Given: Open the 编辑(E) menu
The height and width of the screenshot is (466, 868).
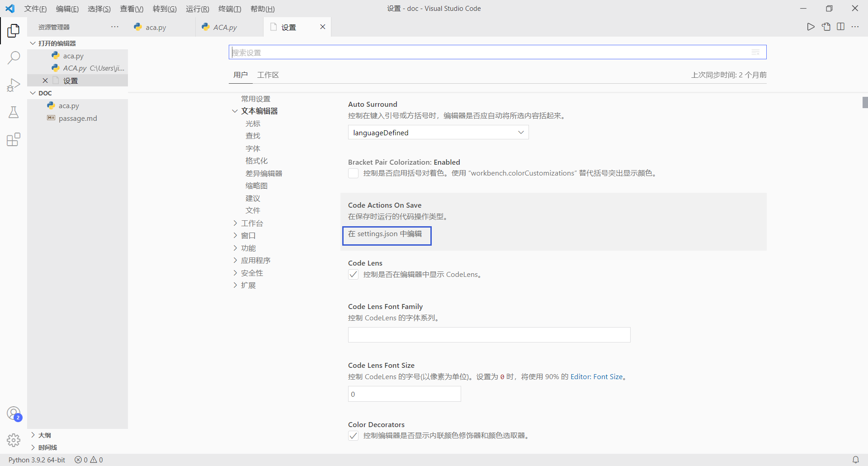Looking at the screenshot, I should [x=67, y=9].
